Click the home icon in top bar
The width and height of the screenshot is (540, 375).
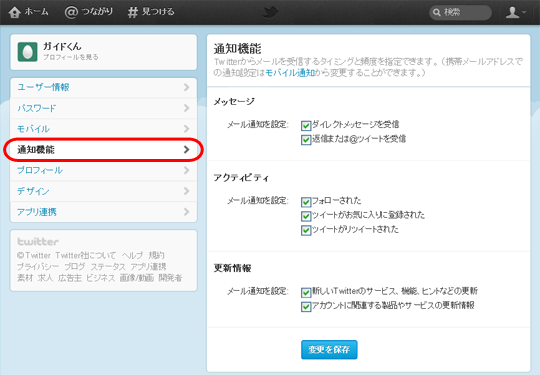pos(14,12)
